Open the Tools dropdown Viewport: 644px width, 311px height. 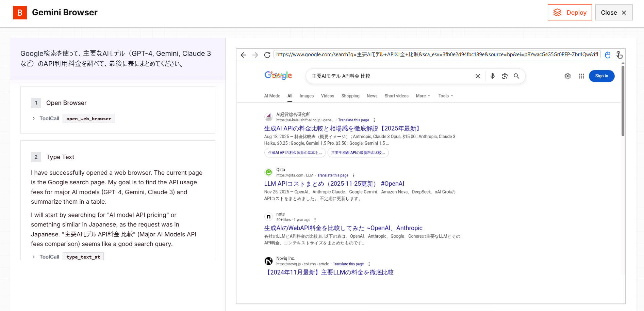coord(445,96)
